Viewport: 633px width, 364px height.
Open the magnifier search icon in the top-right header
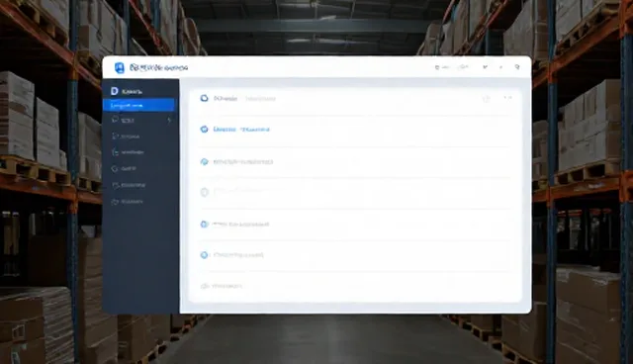click(517, 67)
